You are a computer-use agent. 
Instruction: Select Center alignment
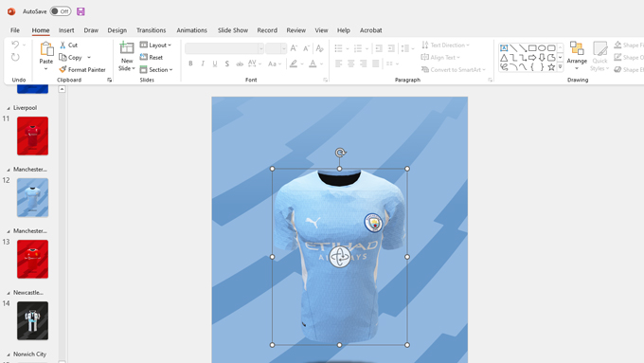coord(350,64)
